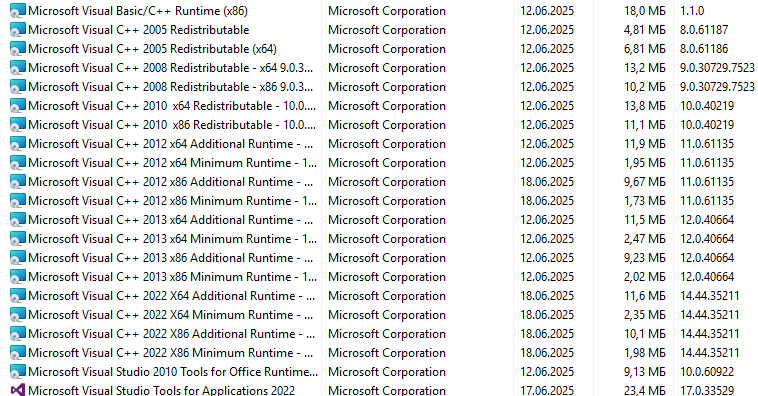
Task: Click the size value "23,4 МБ"
Action: tap(644, 390)
